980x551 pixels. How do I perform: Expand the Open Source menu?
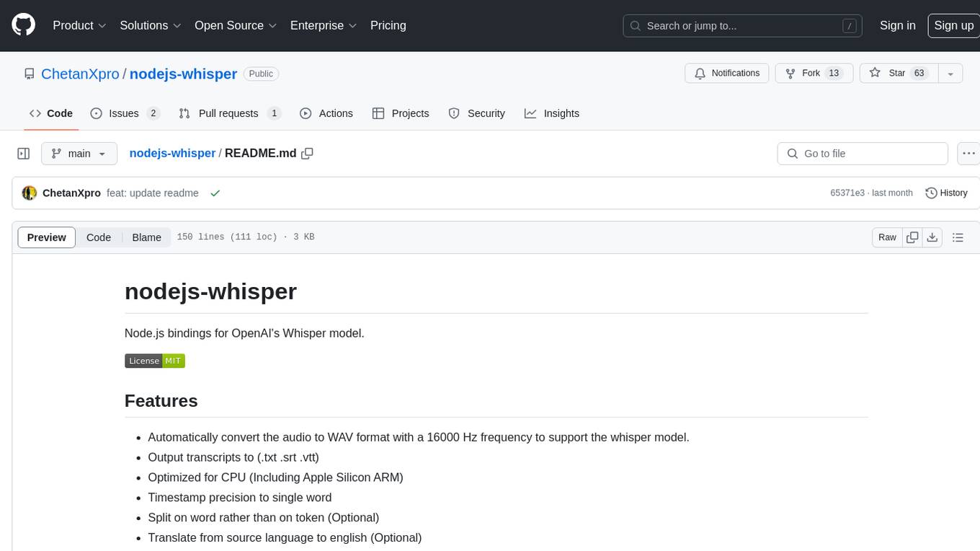[x=236, y=25]
